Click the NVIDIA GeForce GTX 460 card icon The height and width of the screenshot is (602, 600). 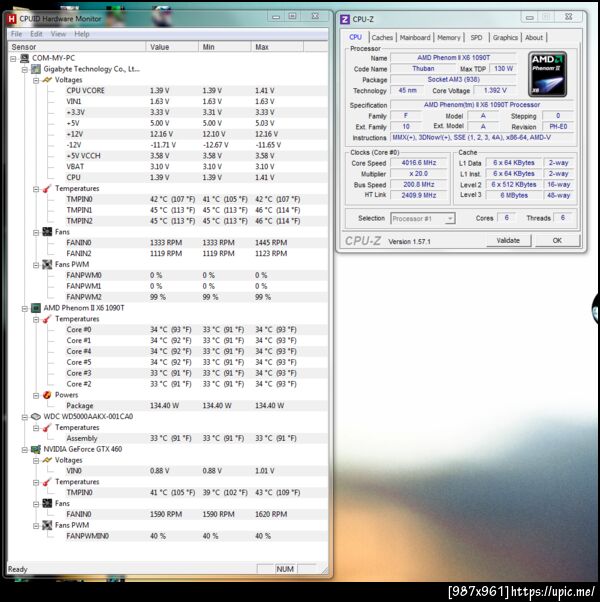[36, 449]
